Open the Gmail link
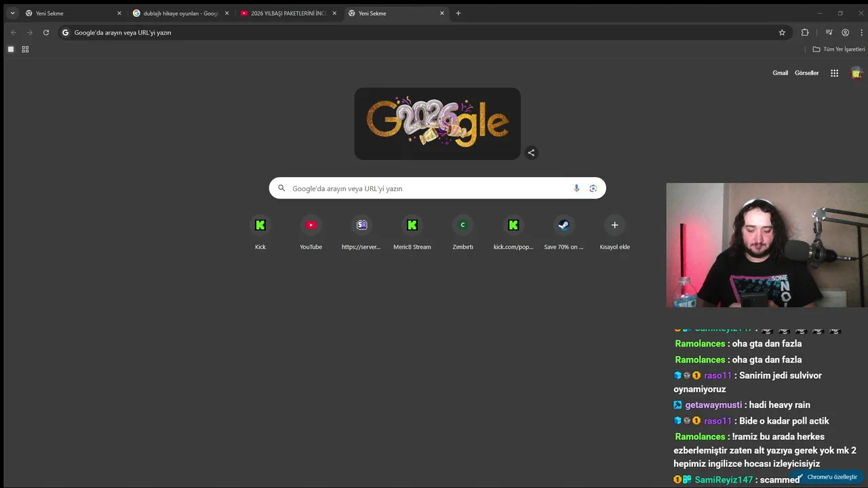868x488 pixels. click(x=781, y=73)
